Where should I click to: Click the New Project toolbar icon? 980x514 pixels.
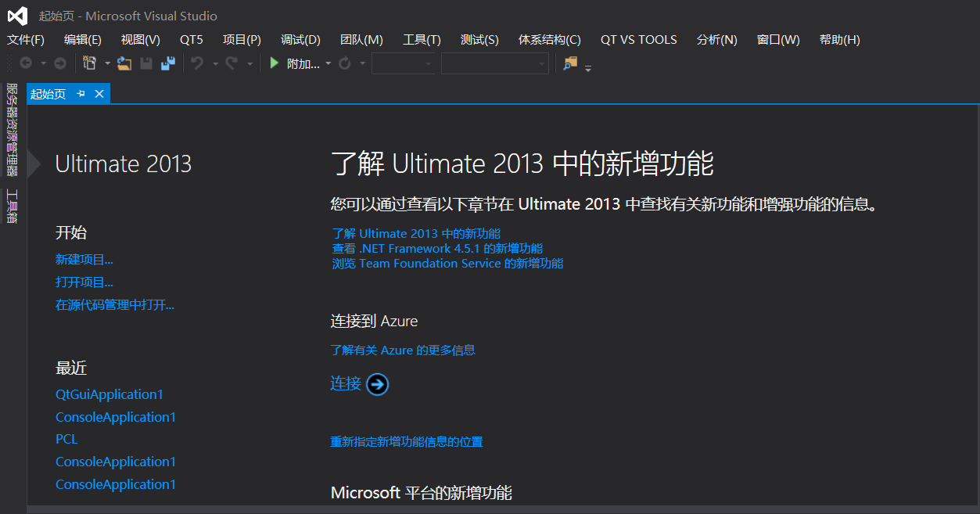coord(90,63)
